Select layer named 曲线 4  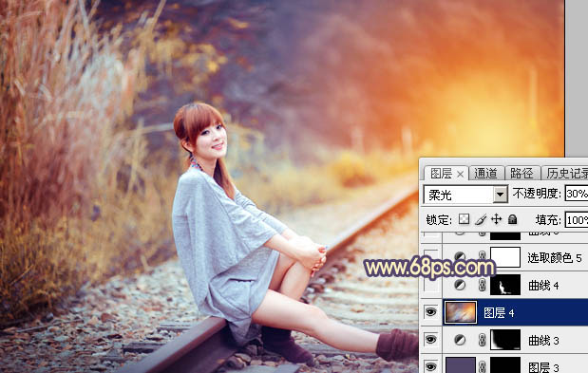543,286
